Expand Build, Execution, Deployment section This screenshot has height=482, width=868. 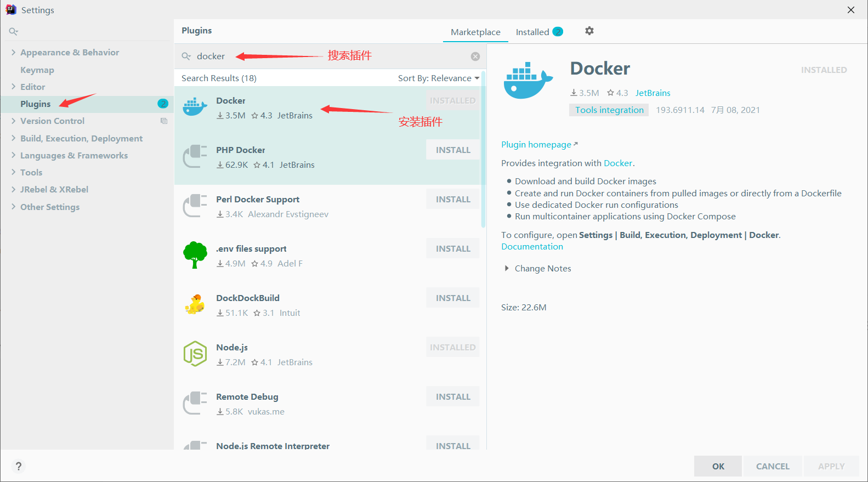(x=13, y=138)
